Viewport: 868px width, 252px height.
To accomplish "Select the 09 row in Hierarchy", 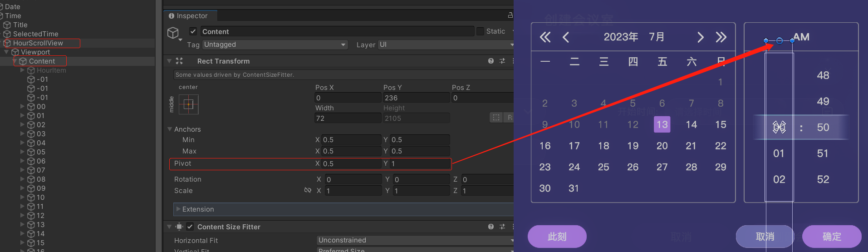I will 78,188.
